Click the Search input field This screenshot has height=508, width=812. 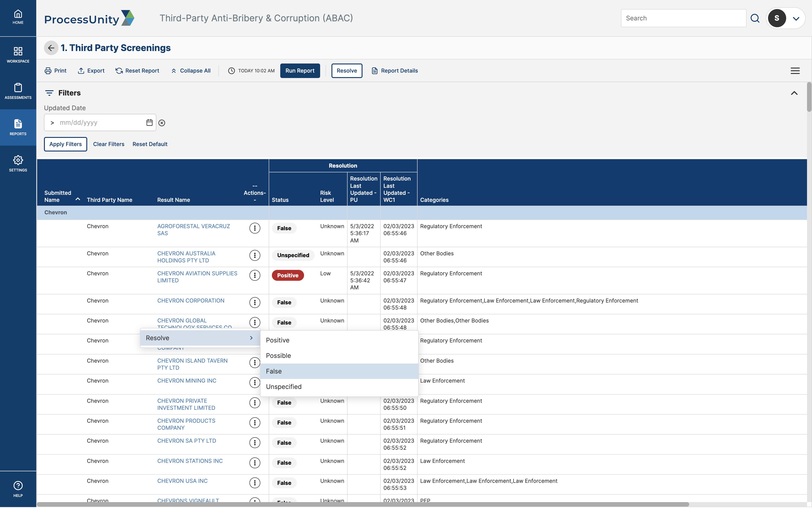pyautogui.click(x=683, y=18)
